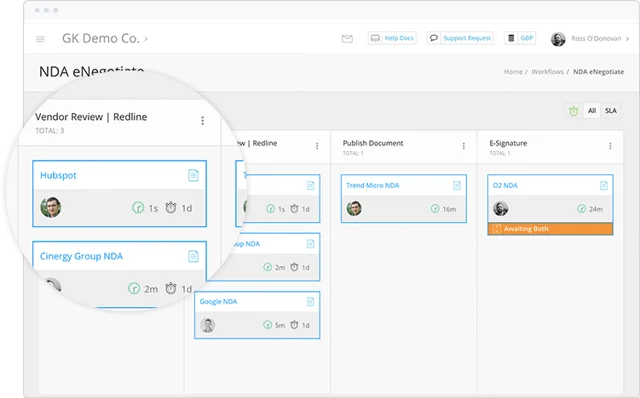The height and width of the screenshot is (398, 640).
Task: Click the Awaiting Both status bar
Action: (550, 229)
